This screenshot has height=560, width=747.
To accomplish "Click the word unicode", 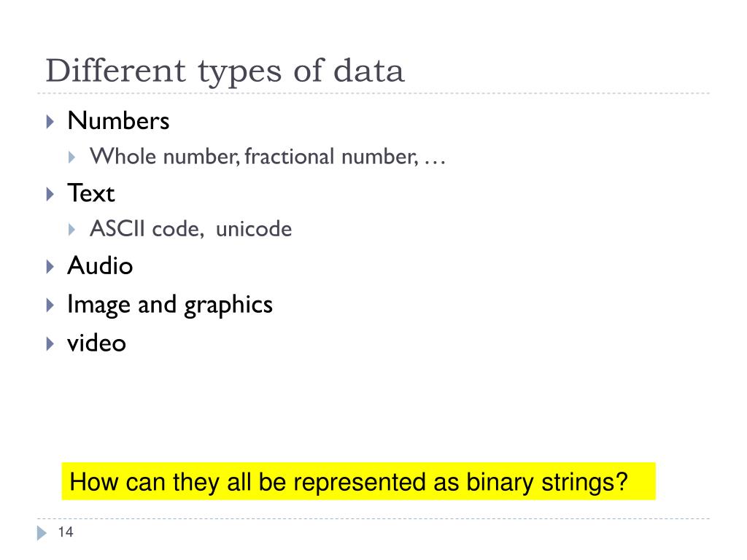I will (254, 228).
